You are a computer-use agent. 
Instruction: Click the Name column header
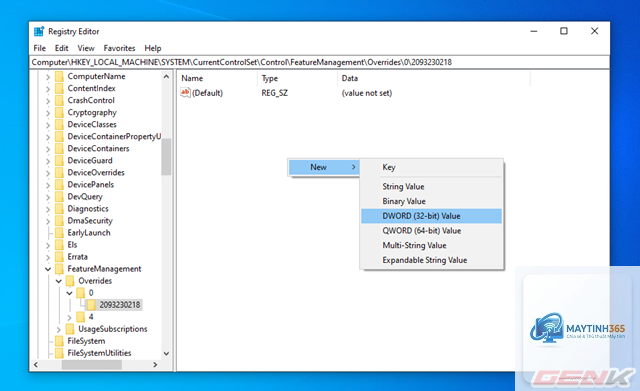click(x=218, y=78)
